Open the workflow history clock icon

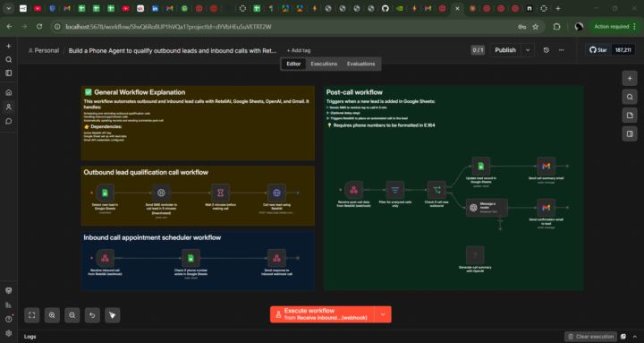(546, 50)
